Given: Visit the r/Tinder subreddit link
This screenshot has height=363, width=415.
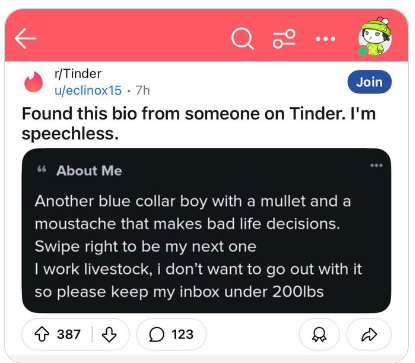Looking at the screenshot, I should (78, 74).
